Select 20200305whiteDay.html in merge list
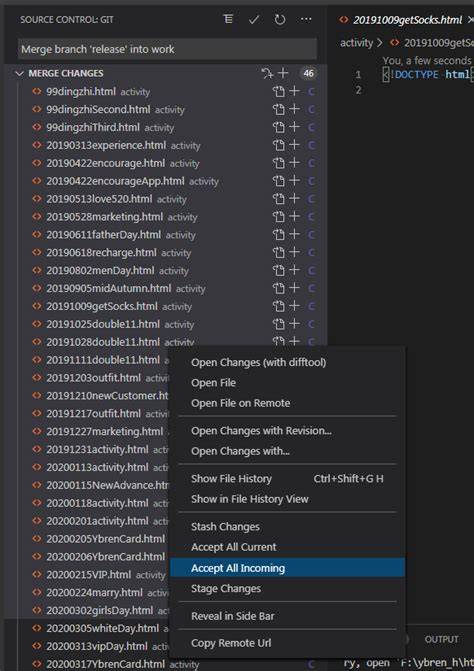Image resolution: width=474 pixels, height=671 pixels. tap(102, 628)
